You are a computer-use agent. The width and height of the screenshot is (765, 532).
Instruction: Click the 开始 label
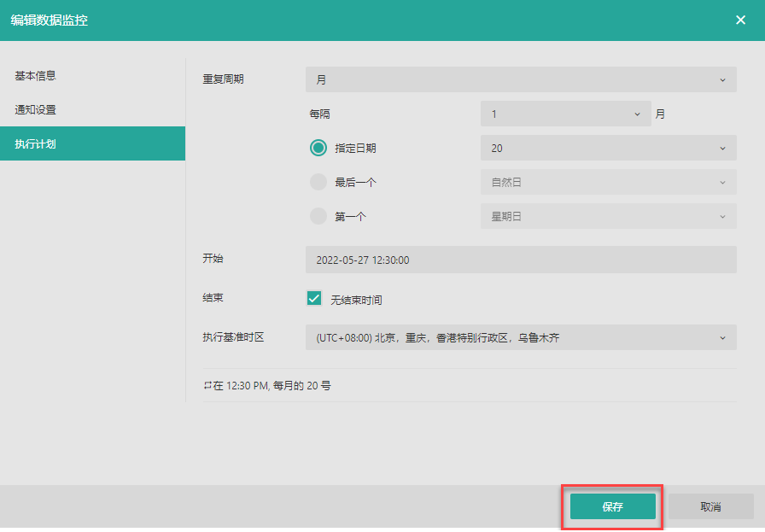click(213, 258)
